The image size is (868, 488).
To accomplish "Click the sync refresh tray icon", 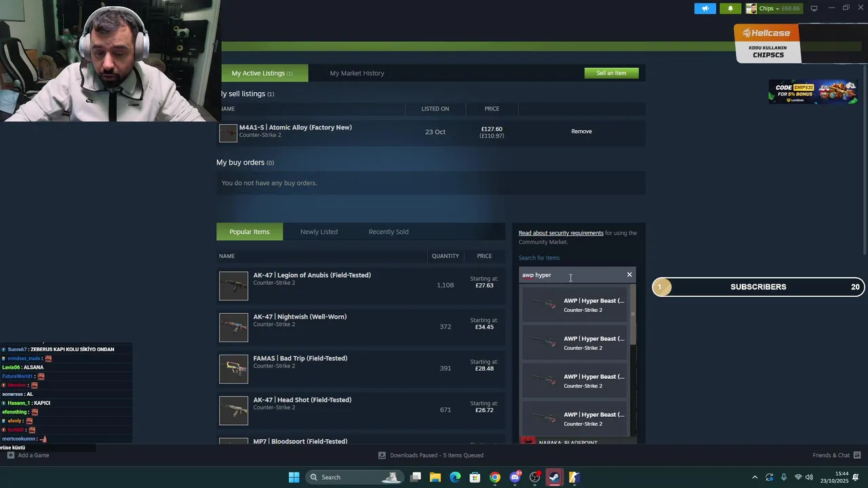I will pos(770,477).
